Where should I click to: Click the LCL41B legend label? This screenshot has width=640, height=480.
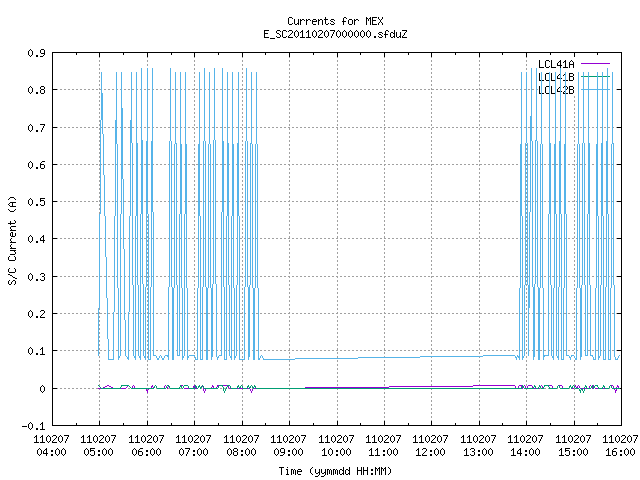point(556,77)
